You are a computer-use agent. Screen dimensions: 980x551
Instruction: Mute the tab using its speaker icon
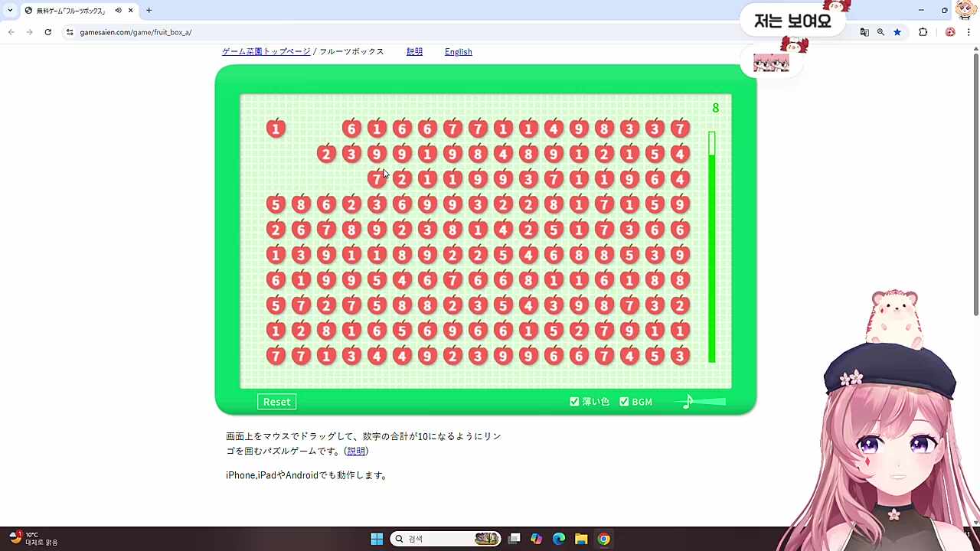tap(119, 11)
